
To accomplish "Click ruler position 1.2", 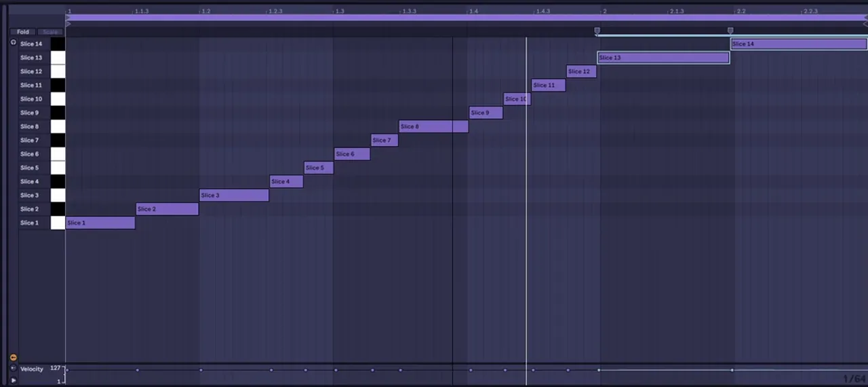I will coord(205,12).
